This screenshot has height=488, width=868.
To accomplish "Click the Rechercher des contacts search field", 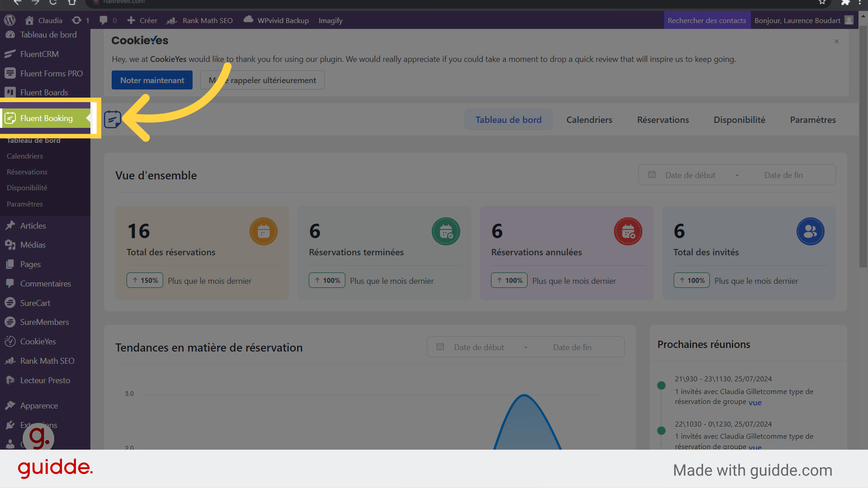I will click(x=707, y=20).
